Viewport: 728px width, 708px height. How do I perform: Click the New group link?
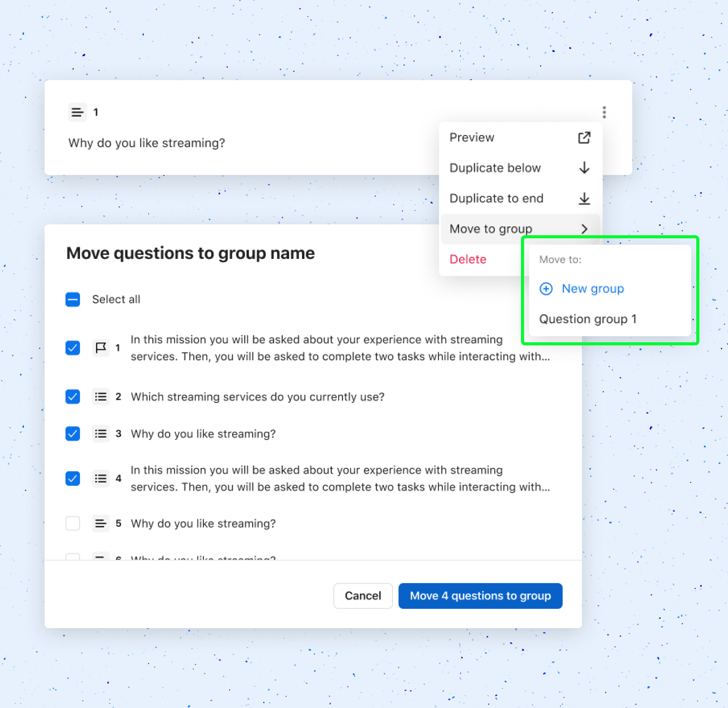[593, 288]
